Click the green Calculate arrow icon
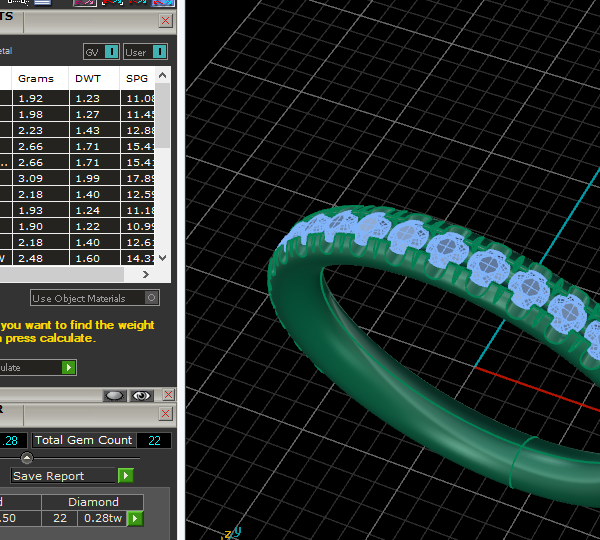The width and height of the screenshot is (600, 540). click(68, 368)
